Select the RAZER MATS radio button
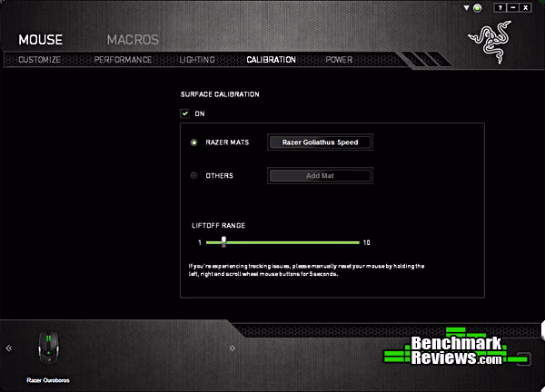The width and height of the screenshot is (545, 392). [194, 142]
